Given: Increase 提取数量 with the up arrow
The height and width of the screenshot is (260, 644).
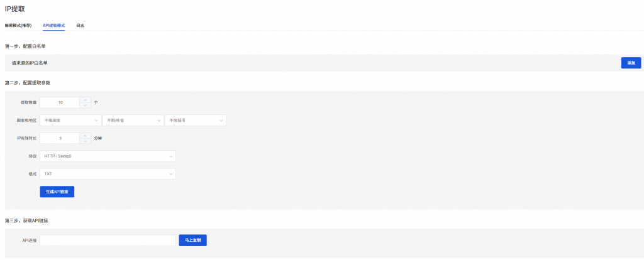Looking at the screenshot, I should (86, 99).
